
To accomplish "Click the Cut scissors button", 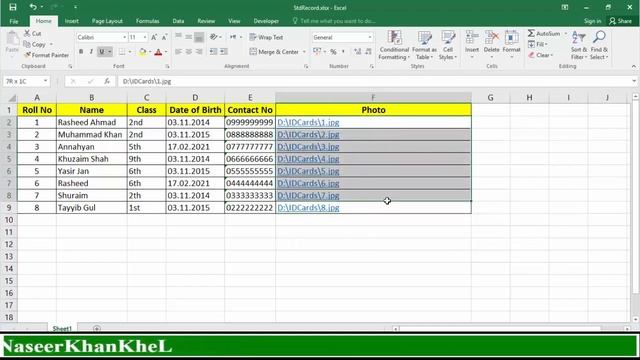I will click(x=33, y=33).
